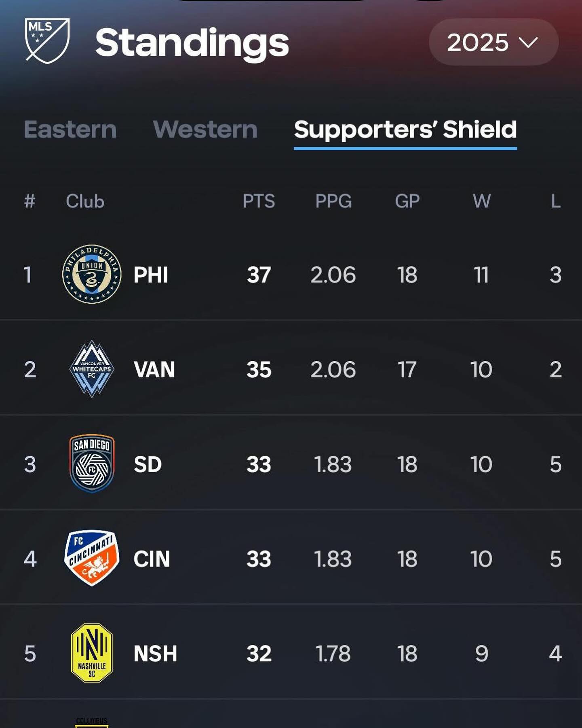Select the Supporters' Shield tab
Image resolution: width=582 pixels, height=728 pixels.
point(405,130)
